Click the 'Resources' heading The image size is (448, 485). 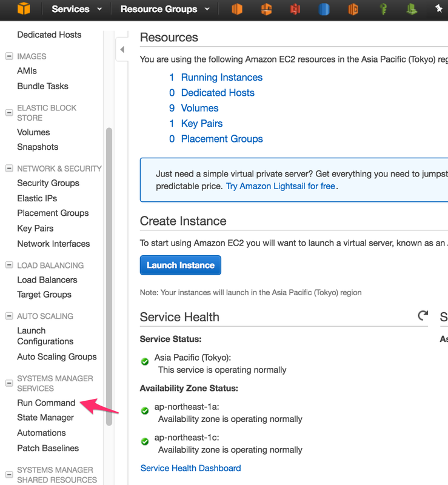[x=169, y=38]
